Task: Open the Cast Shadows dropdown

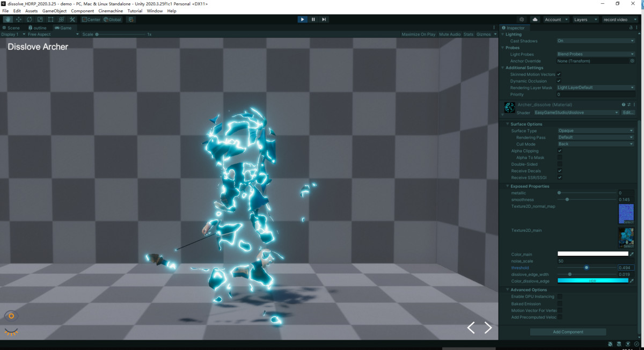Action: pos(595,40)
